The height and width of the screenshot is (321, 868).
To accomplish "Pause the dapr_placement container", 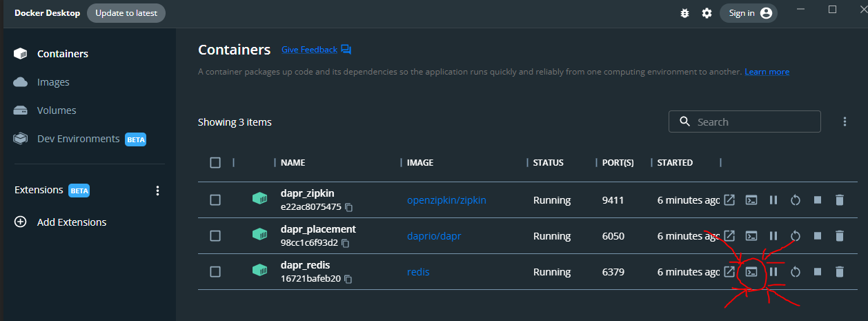I will [773, 236].
